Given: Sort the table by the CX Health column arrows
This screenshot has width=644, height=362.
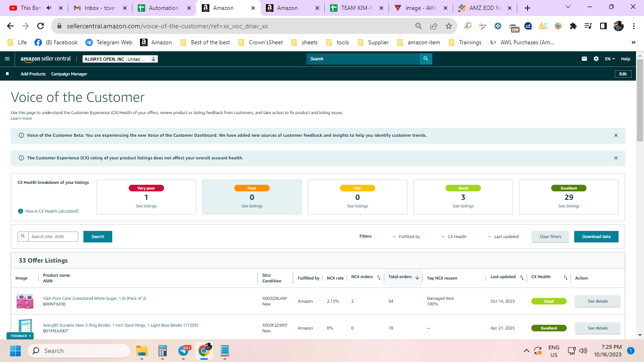Looking at the screenshot, I should pos(565,278).
